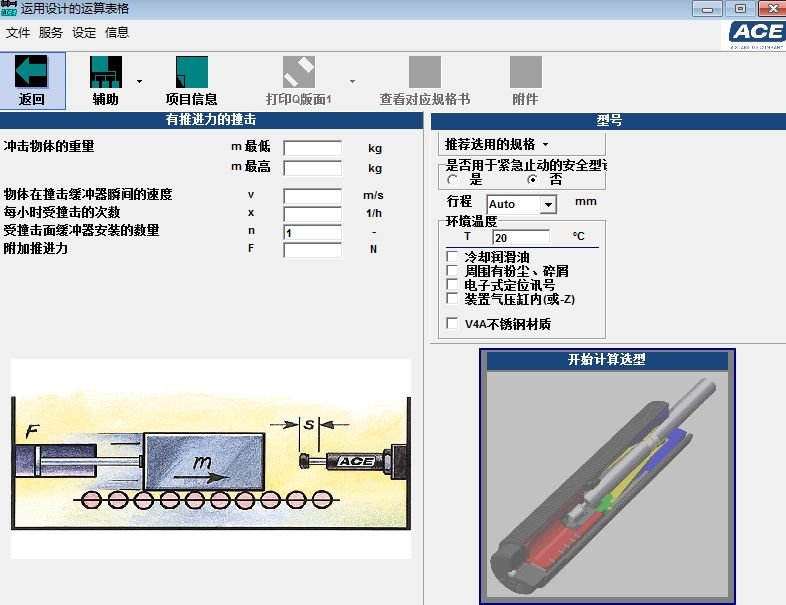Screen dimensions: 786x605
Task: Select the 是 radio button for safety type
Action: click(452, 179)
